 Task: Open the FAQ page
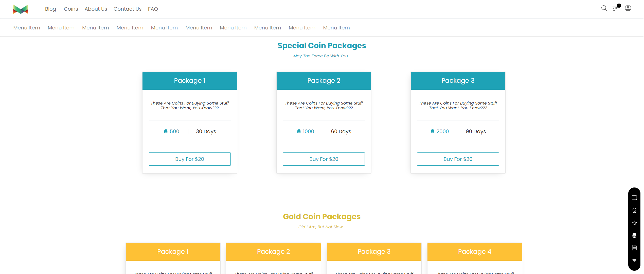153,9
